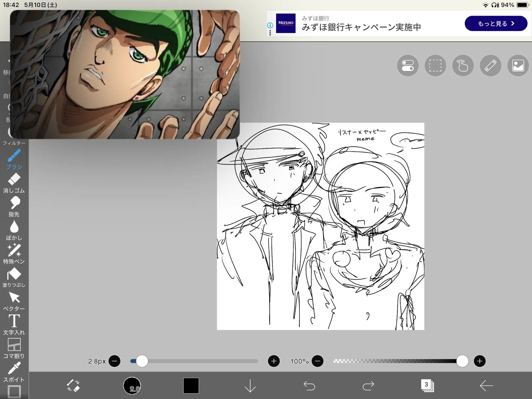The width and height of the screenshot is (532, 399).
Task: Select the Frame Divider (コマ割り) tool
Action: coord(14,349)
